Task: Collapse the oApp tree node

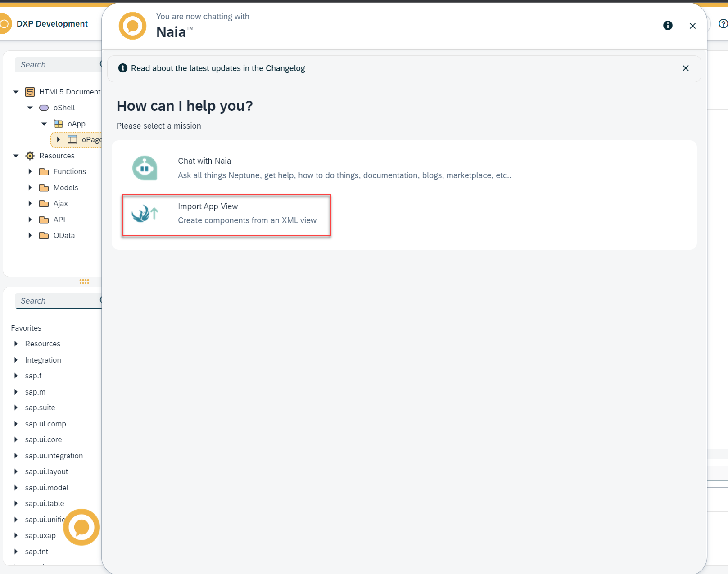Action: [44, 124]
